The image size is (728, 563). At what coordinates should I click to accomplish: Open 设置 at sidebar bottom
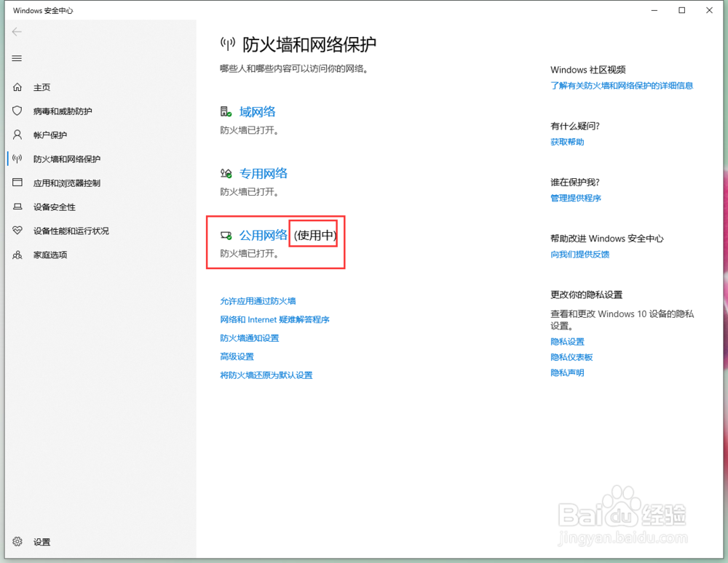click(x=41, y=542)
